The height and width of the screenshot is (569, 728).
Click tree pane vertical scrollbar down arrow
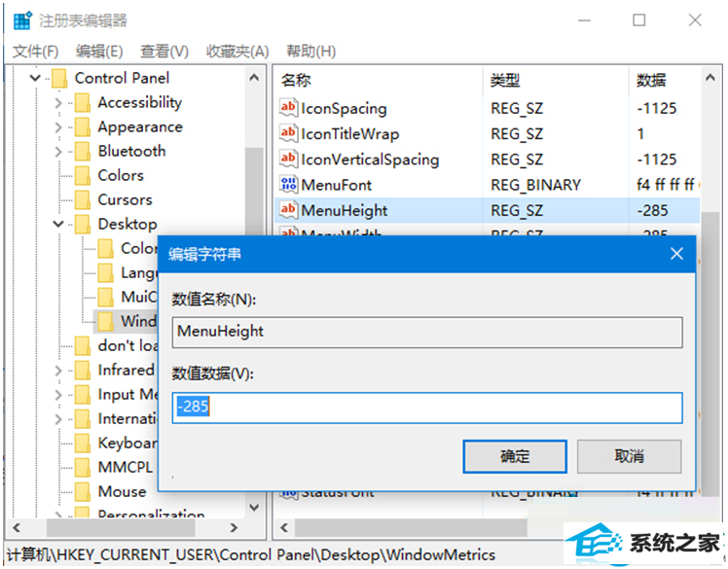pos(254,508)
